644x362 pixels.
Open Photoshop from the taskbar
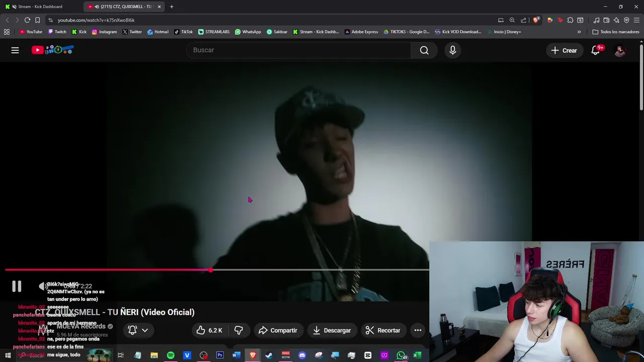220,355
